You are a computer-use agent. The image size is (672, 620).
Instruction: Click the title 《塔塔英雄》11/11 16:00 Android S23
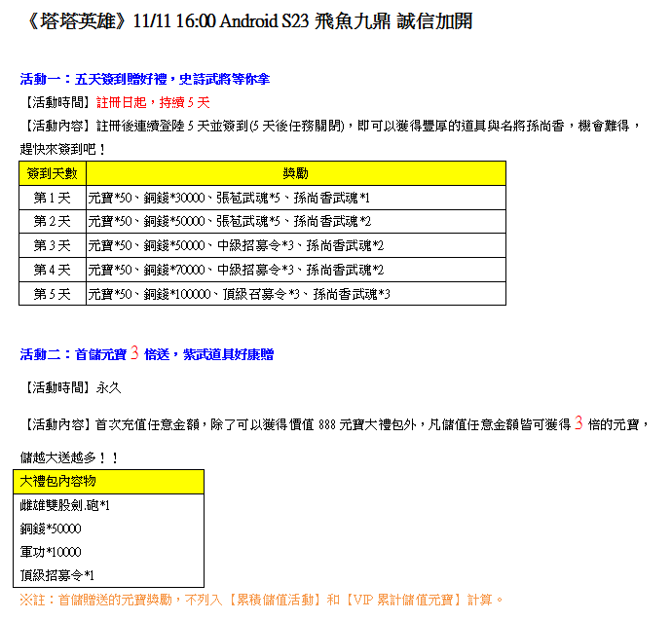click(248, 21)
